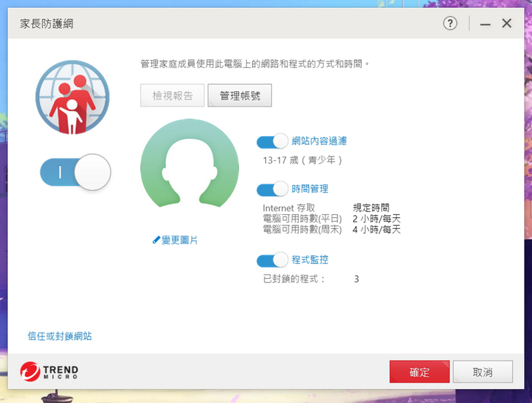
Task: Confirm with the red 確定 button
Action: tap(419, 372)
